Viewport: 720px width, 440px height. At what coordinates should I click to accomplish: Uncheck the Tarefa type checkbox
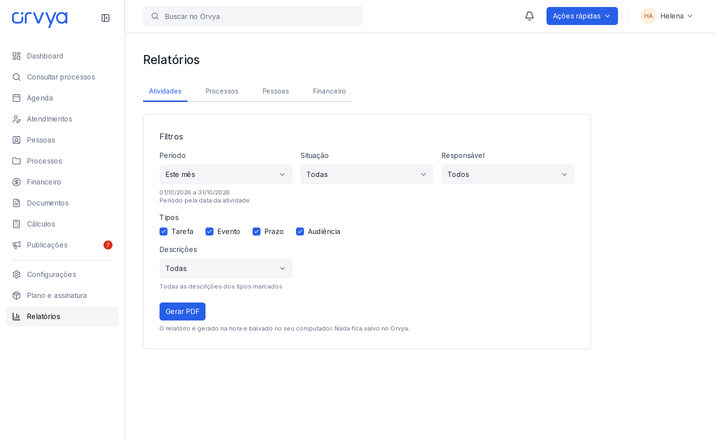tap(163, 231)
